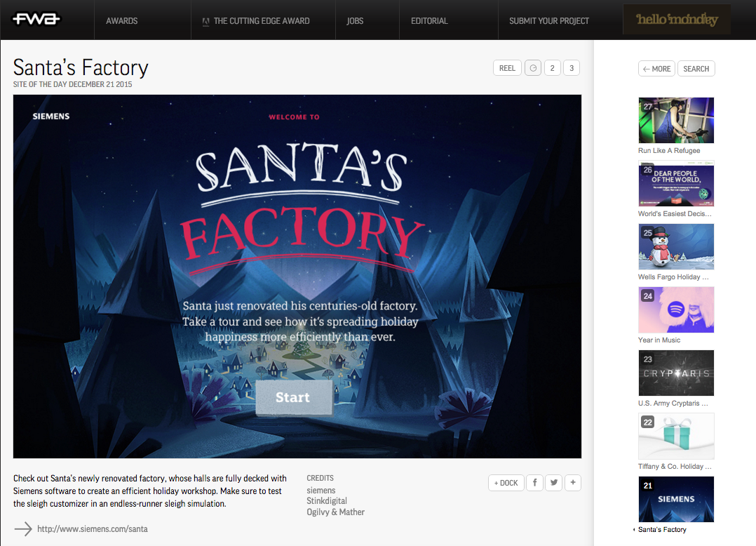The image size is (756, 546).
Task: Show screenshot number 2
Action: [553, 68]
